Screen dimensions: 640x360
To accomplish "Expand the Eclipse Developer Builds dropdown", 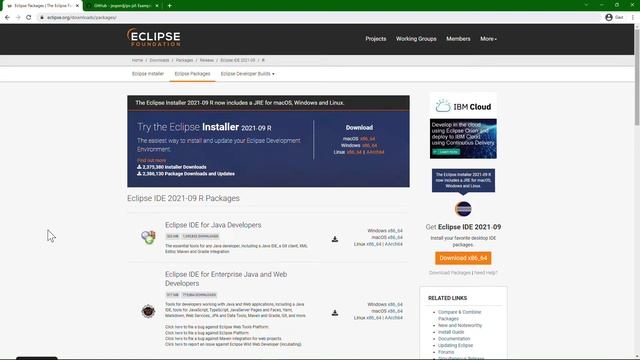I will pos(247,74).
